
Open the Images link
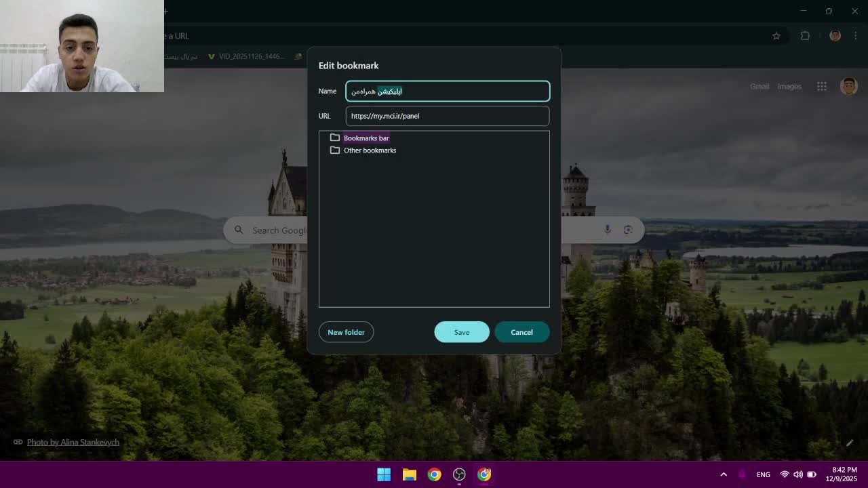pos(789,87)
